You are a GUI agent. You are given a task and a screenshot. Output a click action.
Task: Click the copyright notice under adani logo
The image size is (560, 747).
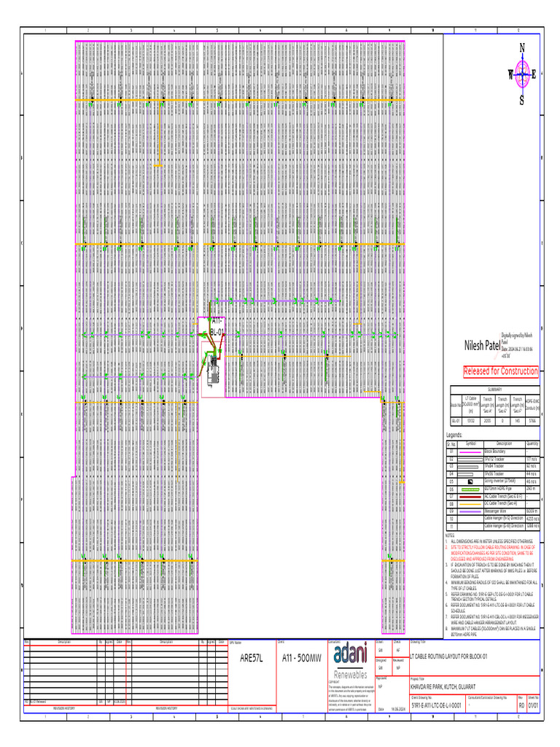click(x=351, y=697)
